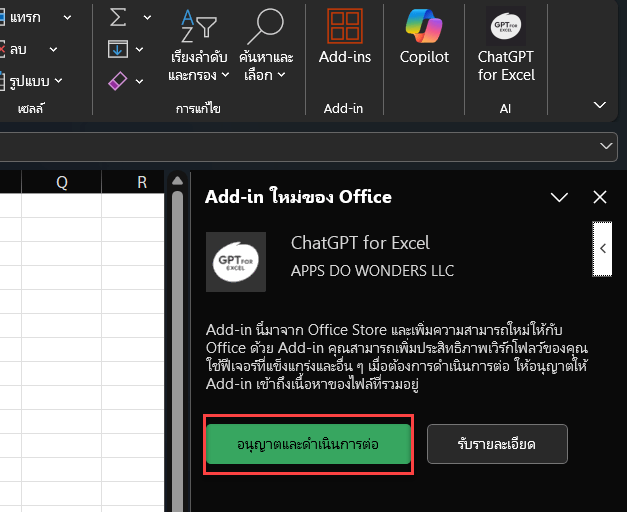This screenshot has height=512, width=627.
Task: Expand the Clear options arrow
Action: tap(139, 82)
